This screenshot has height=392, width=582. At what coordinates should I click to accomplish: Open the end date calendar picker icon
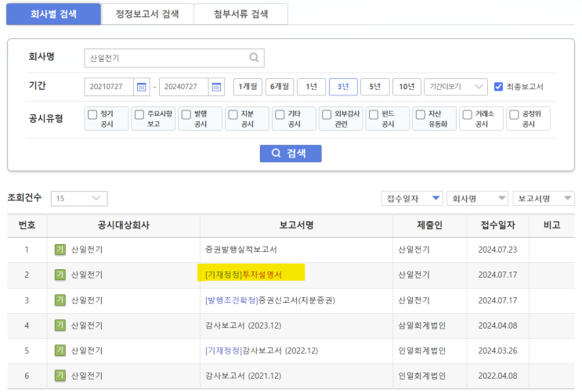216,87
